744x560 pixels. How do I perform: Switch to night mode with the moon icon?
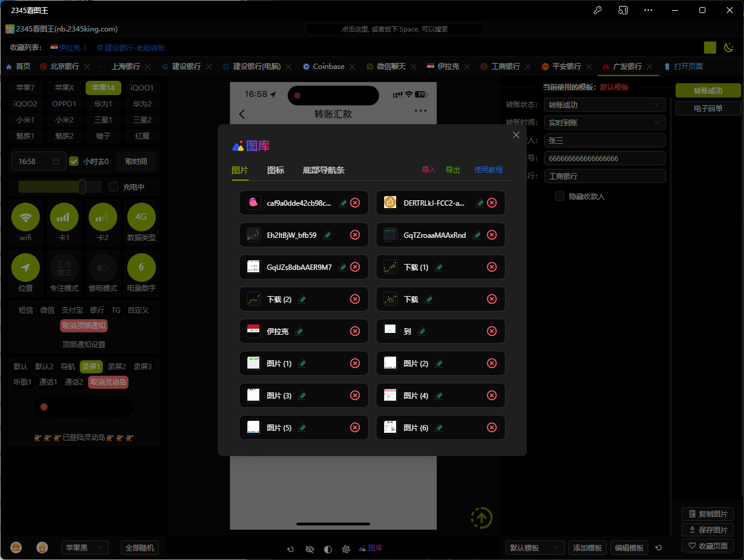pos(729,48)
